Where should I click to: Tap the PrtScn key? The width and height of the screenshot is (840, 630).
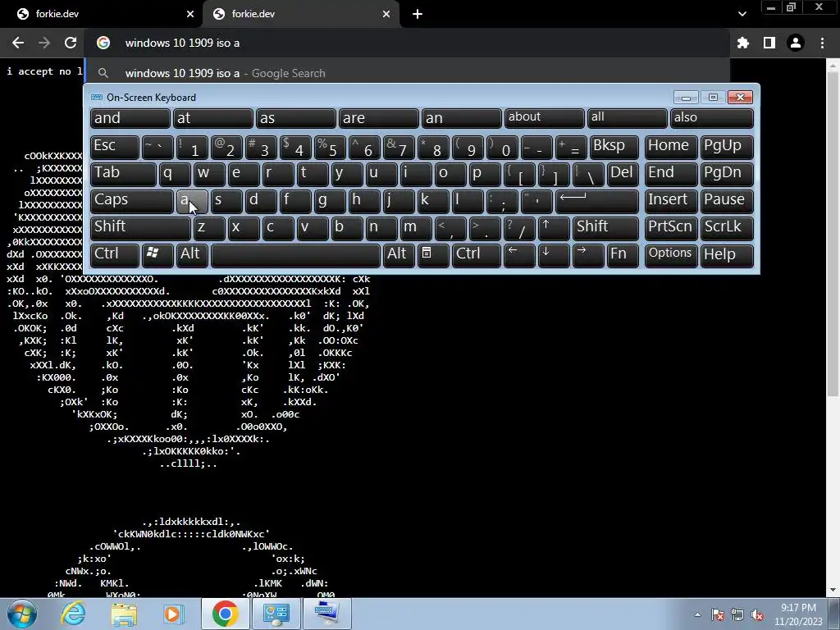coord(671,228)
